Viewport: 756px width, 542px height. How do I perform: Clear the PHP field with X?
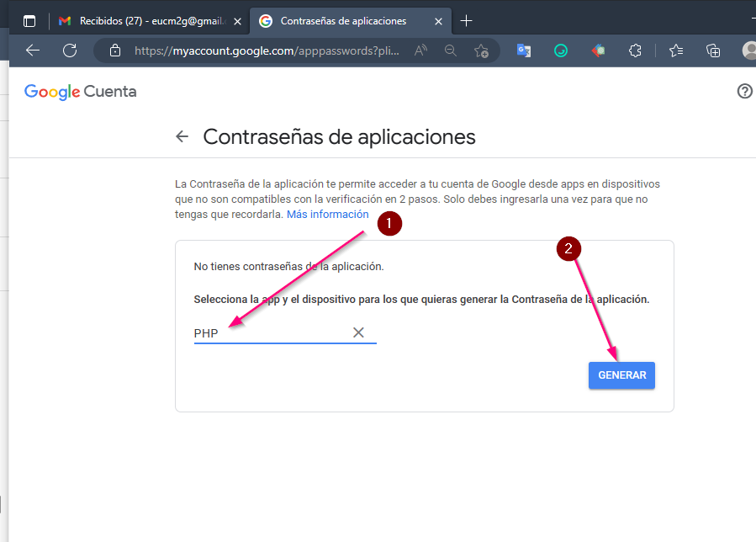click(x=358, y=332)
